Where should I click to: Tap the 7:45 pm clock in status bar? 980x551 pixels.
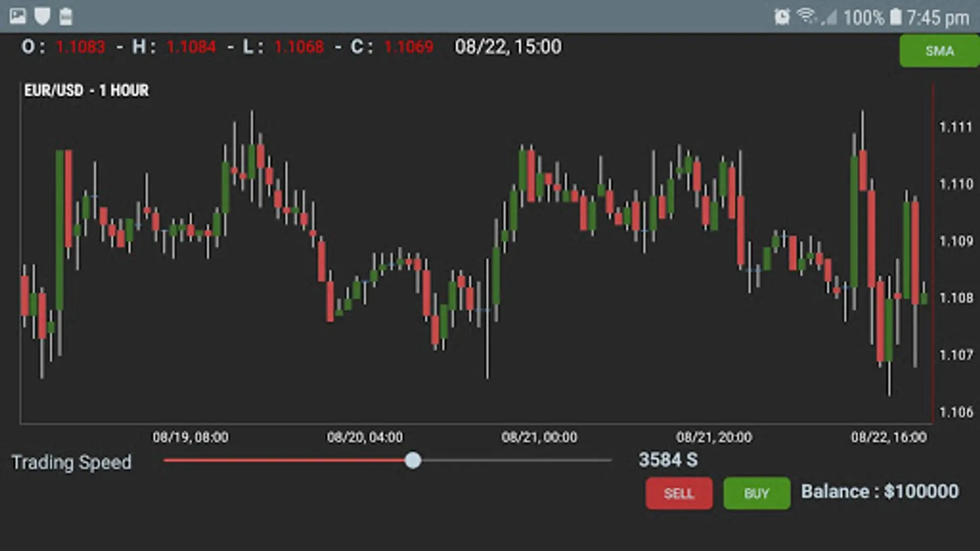click(x=938, y=18)
